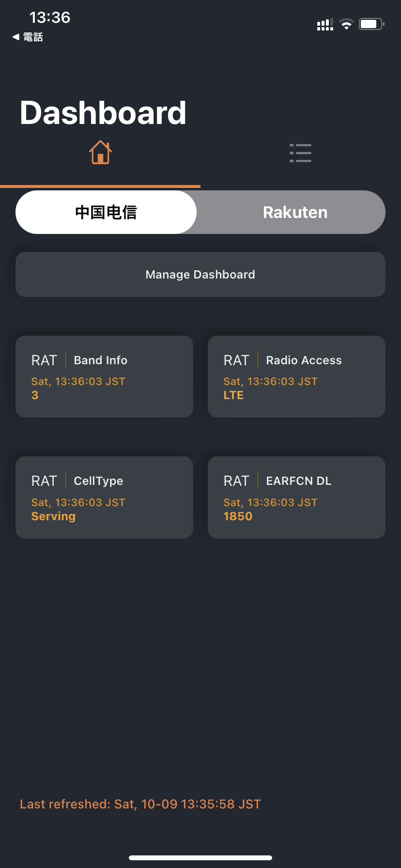Open the RAT CellType card
The image size is (401, 868).
click(104, 497)
